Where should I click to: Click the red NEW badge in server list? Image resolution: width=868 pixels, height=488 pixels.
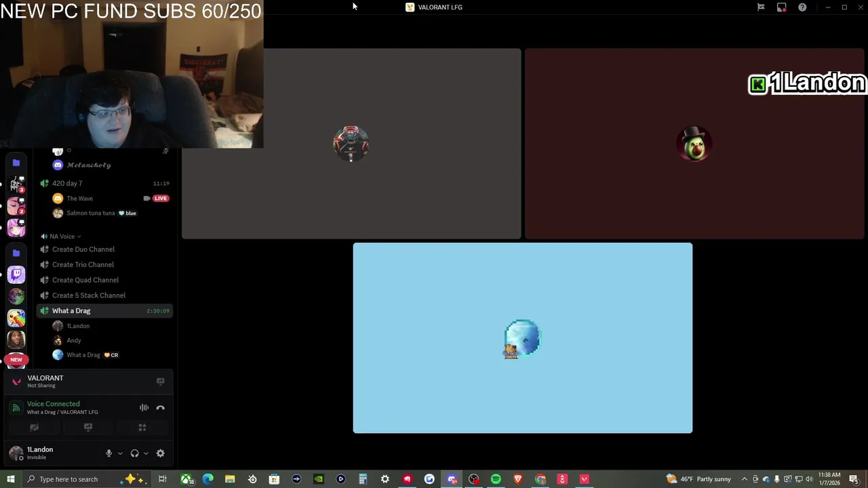(16, 360)
